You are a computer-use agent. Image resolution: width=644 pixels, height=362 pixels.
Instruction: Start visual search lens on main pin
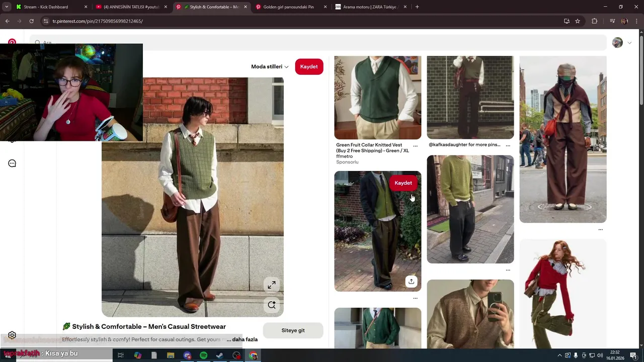coord(272,305)
